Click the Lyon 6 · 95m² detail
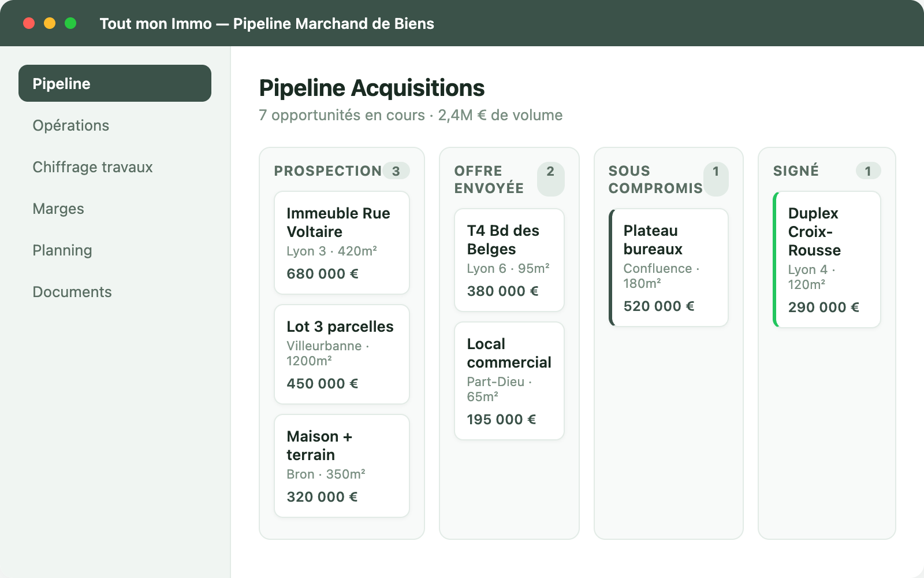Image resolution: width=924 pixels, height=578 pixels. [508, 268]
